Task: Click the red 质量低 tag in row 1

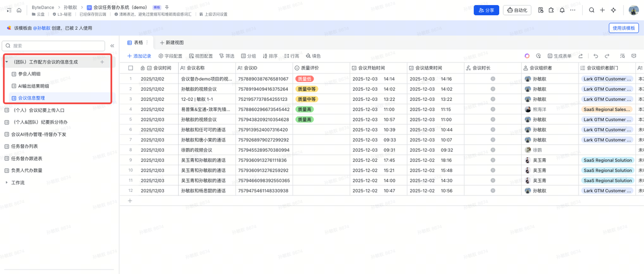Action: (x=304, y=79)
